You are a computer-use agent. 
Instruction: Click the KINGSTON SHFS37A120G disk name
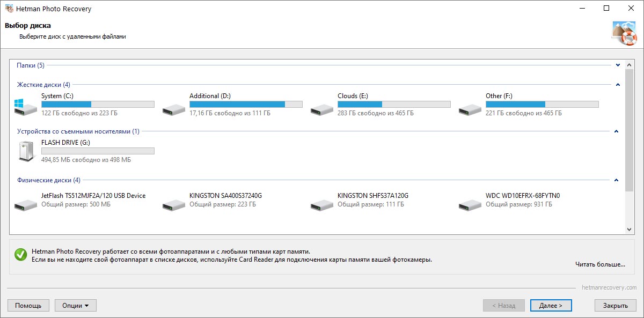[x=373, y=196]
